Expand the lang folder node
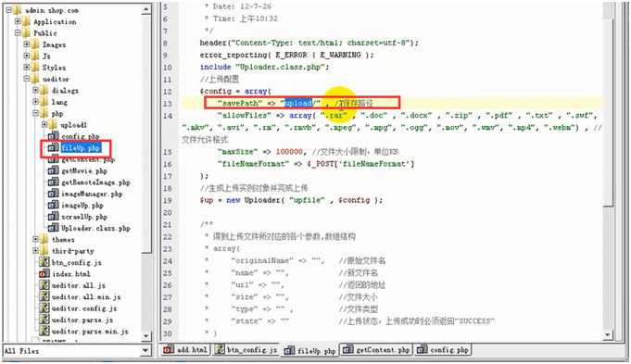 (x=35, y=102)
